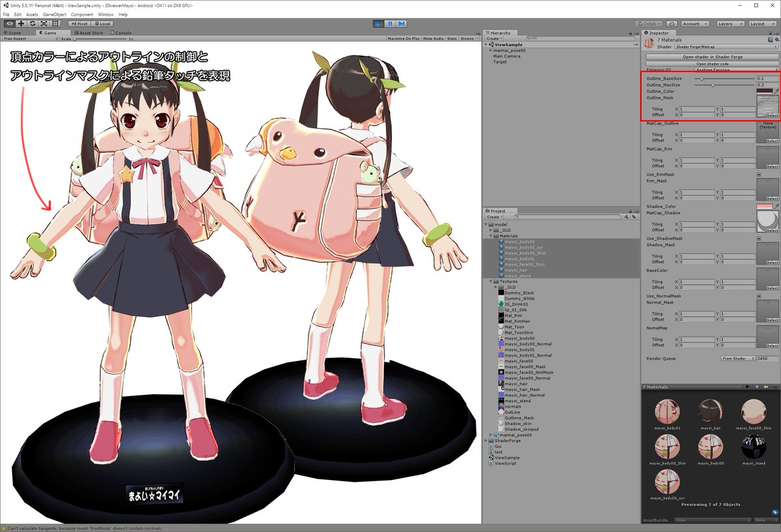
Task: Select the Hand (view) tool
Action: [x=10, y=23]
